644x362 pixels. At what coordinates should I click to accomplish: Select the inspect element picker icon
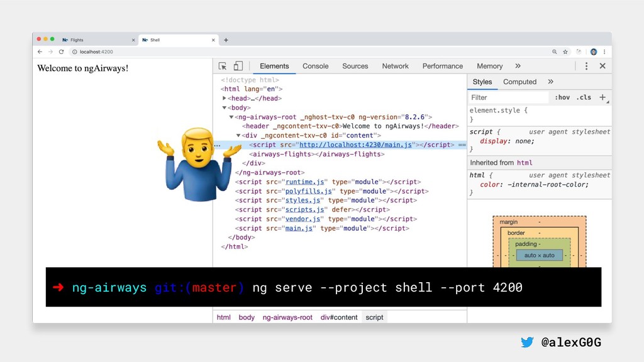pyautogui.click(x=223, y=66)
